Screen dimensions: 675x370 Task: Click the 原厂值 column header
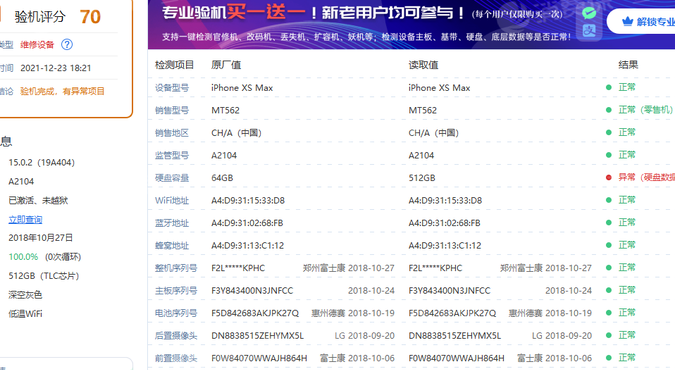click(226, 65)
